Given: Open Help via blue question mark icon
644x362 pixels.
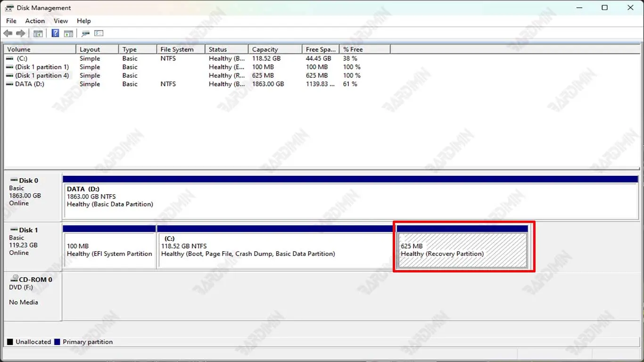Looking at the screenshot, I should tap(55, 33).
